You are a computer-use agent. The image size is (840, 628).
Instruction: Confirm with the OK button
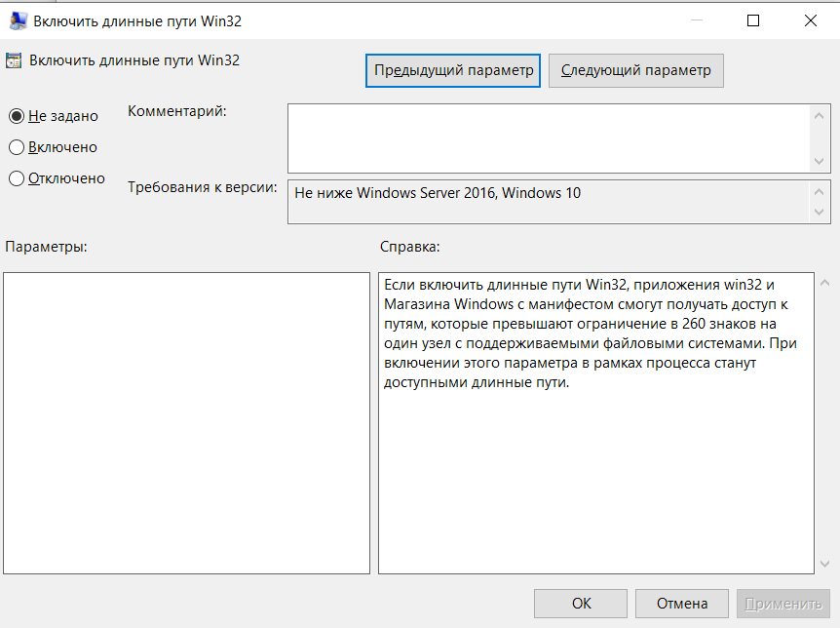[581, 604]
